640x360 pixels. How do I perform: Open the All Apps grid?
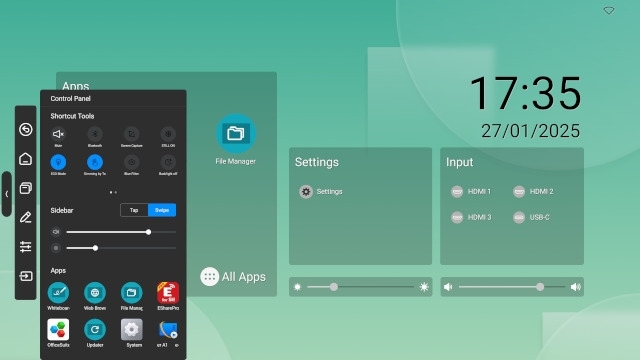pos(233,277)
